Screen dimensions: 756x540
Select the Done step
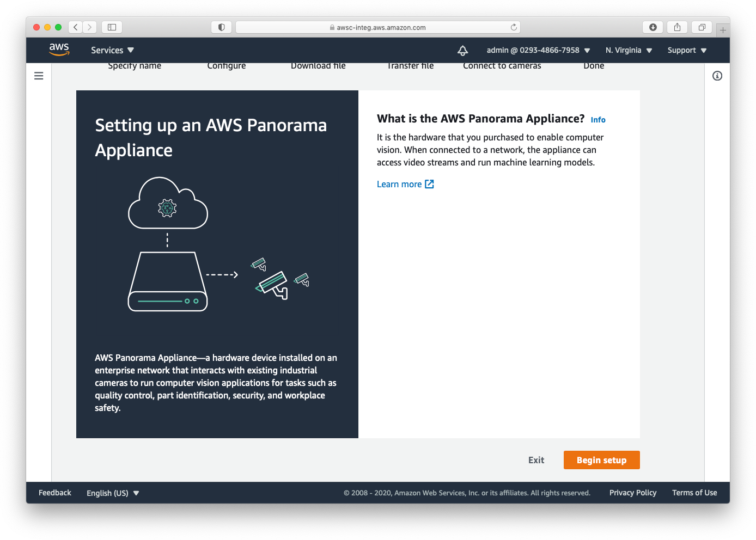coord(594,66)
